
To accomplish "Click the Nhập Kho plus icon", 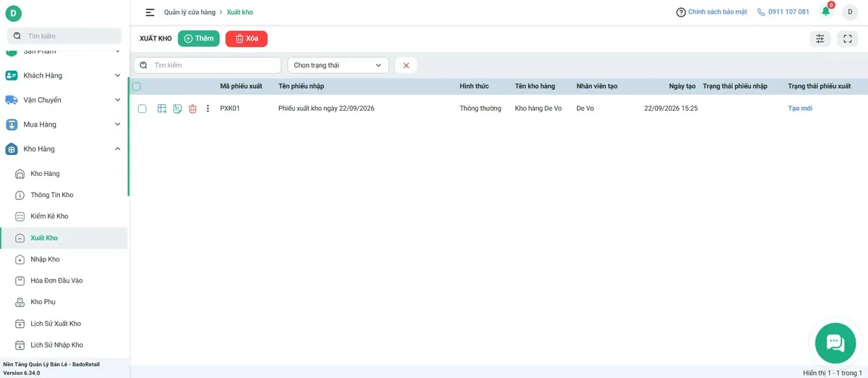I will point(20,259).
